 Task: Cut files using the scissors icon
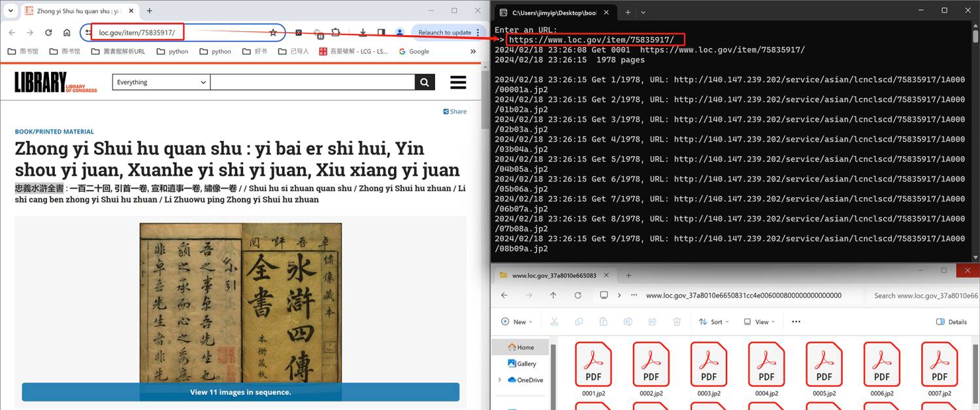point(553,321)
